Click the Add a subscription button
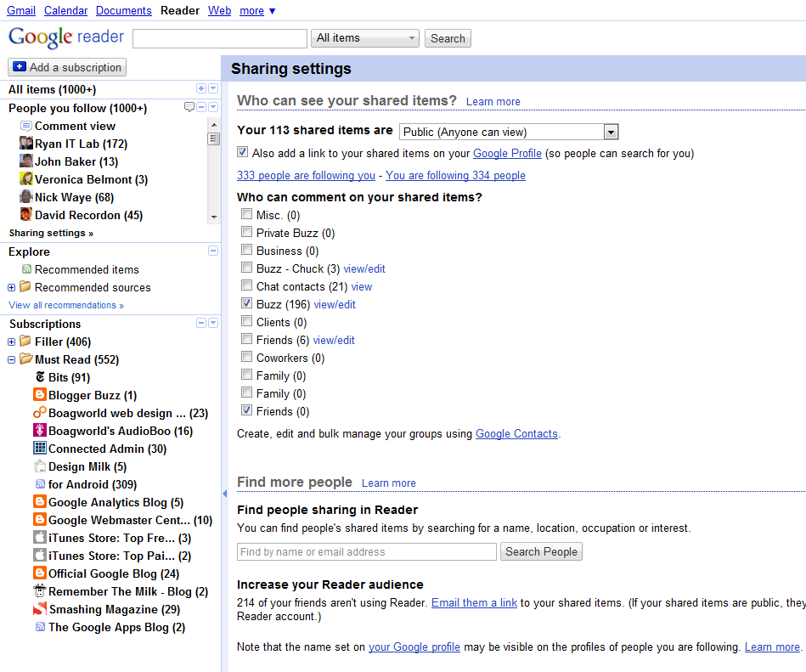806x672 pixels. tap(67, 67)
